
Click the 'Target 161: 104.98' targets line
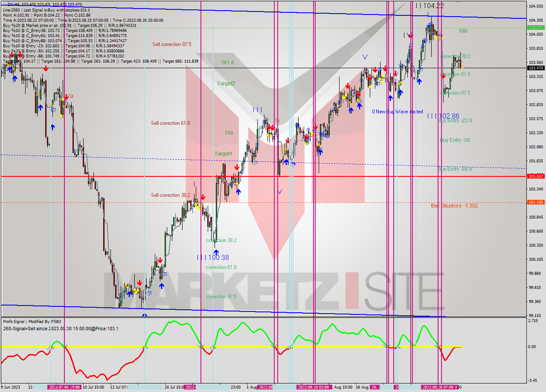[x=100, y=61]
